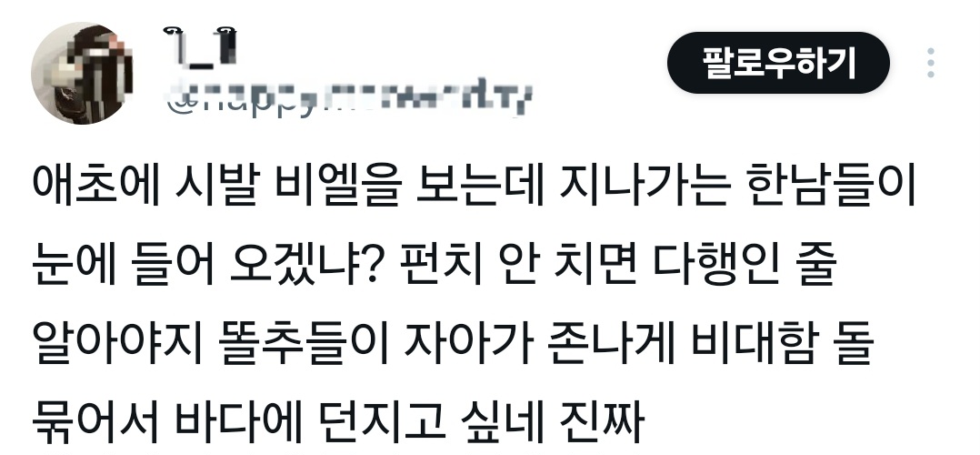Viewport: 980px width, 455px height.
Task: Open the blurred @happy username handle
Action: 349,98
